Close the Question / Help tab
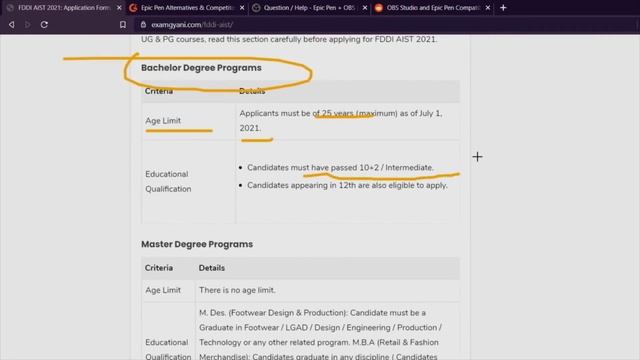Screen dimensions: 640x360 tap(365, 8)
